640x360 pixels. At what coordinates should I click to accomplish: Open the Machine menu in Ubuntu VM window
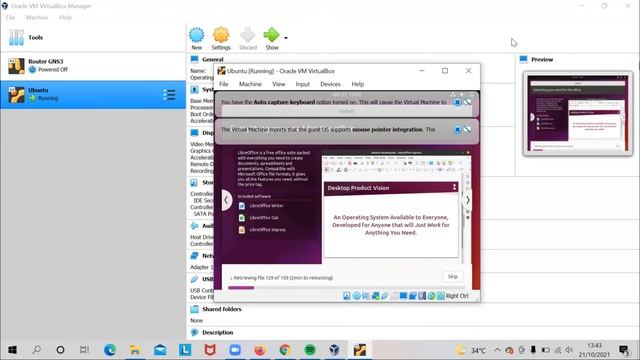click(250, 84)
